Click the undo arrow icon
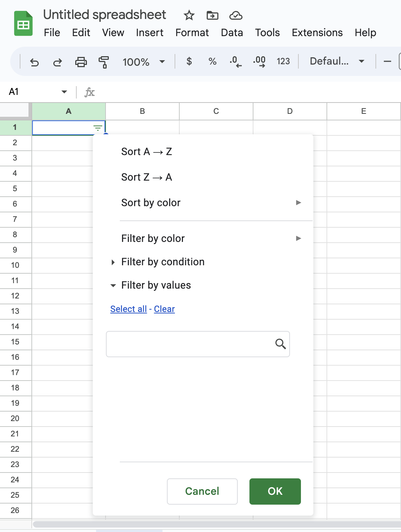The image size is (401, 532). [x=34, y=62]
